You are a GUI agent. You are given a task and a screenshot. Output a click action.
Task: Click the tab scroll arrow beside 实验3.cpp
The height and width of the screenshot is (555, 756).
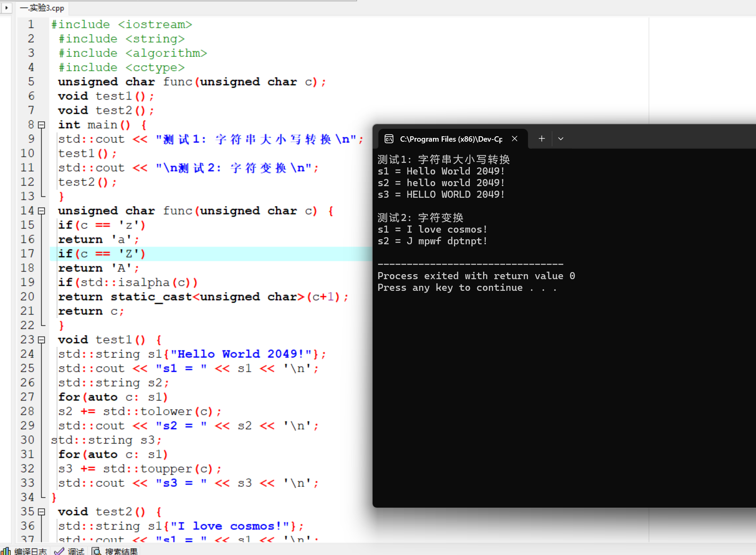(x=6, y=7)
